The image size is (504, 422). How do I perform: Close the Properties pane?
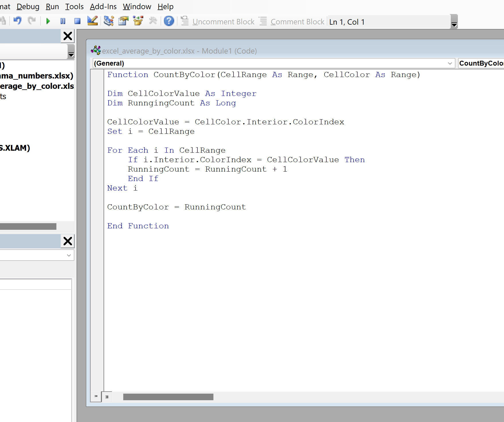68,241
